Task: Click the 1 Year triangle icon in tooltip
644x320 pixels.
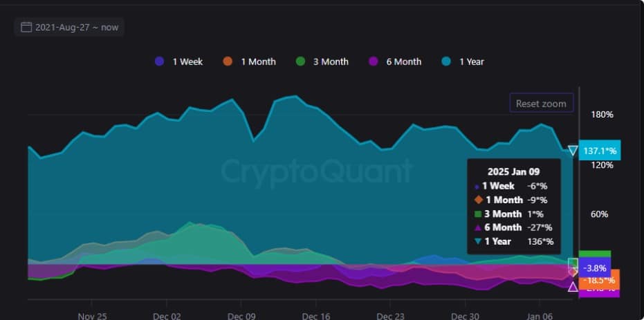Action: (477, 241)
